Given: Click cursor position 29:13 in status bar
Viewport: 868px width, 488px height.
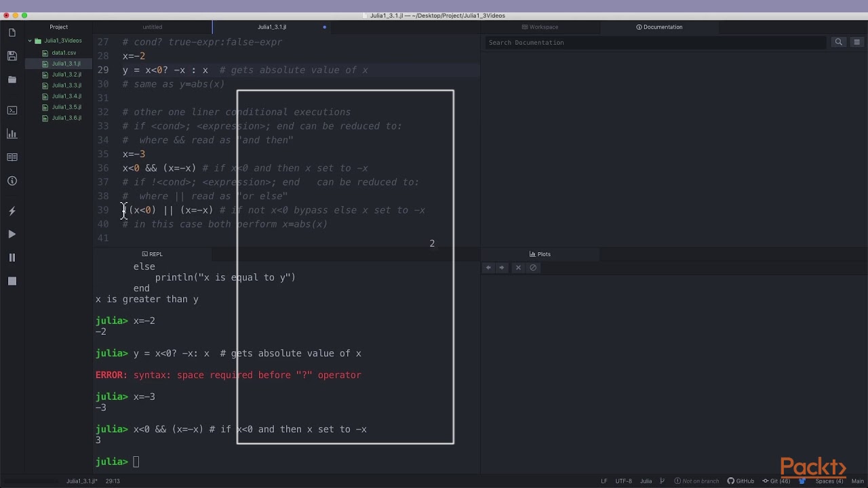Looking at the screenshot, I should click(x=113, y=481).
